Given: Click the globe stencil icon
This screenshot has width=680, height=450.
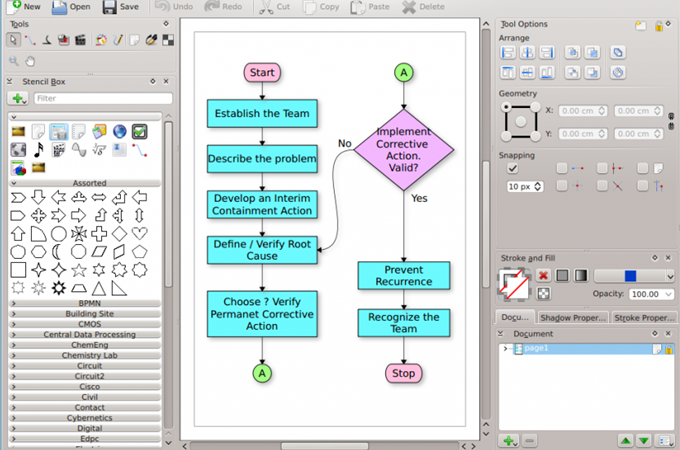Looking at the screenshot, I should pos(119,131).
